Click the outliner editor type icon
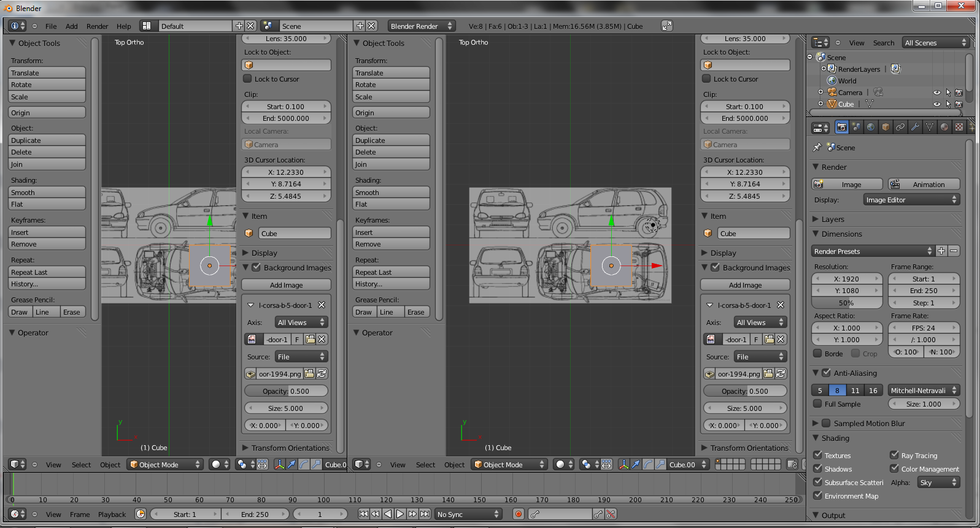Image resolution: width=980 pixels, height=528 pixels. point(820,42)
